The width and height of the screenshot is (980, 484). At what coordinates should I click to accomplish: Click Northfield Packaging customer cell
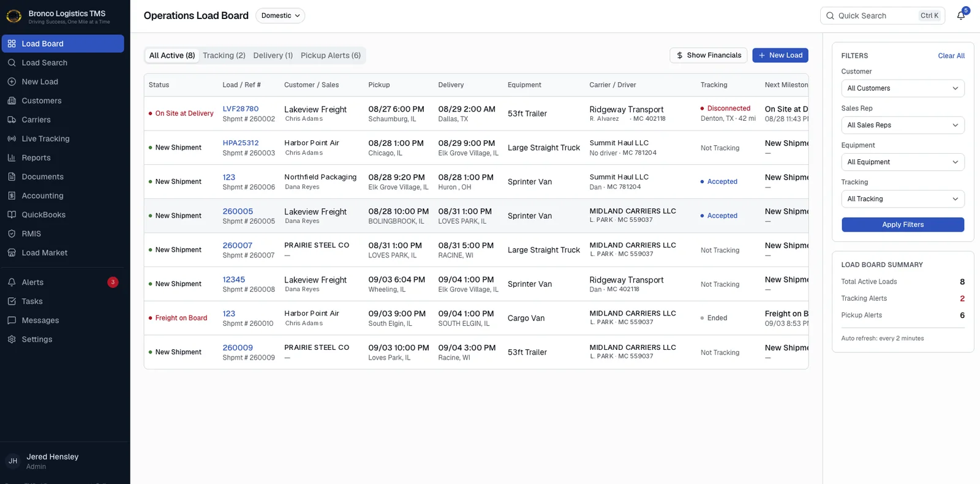pyautogui.click(x=320, y=177)
